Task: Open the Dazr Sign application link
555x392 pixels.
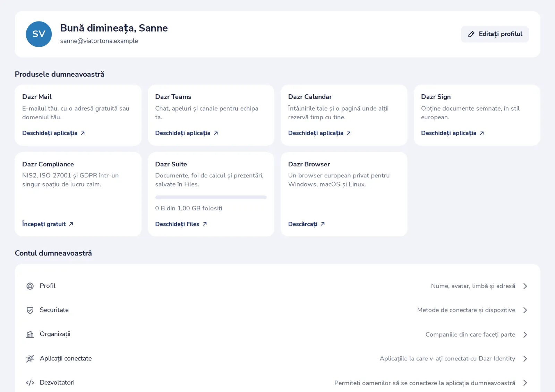Action: point(452,133)
